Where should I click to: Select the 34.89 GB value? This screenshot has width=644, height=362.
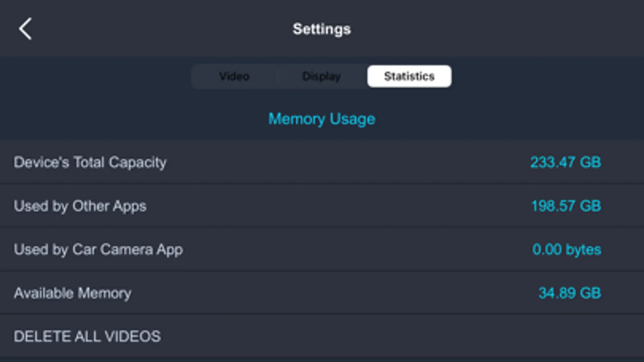coord(569,293)
